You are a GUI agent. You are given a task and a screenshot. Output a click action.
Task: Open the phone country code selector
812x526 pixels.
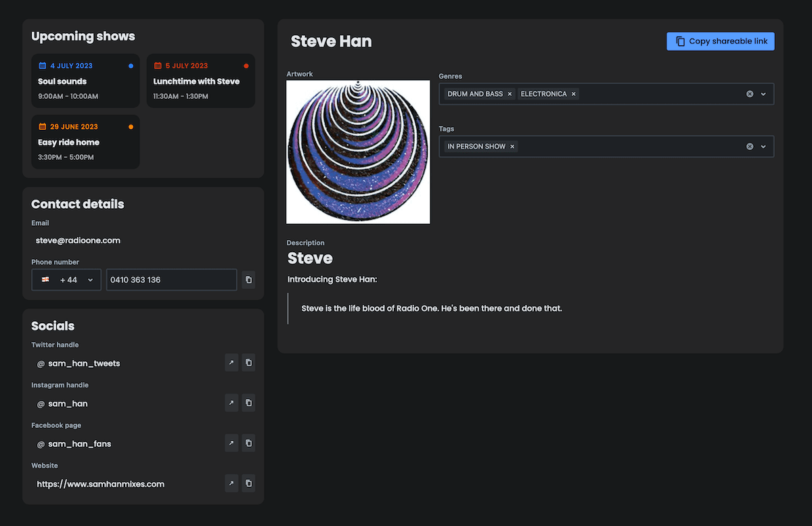pos(66,279)
